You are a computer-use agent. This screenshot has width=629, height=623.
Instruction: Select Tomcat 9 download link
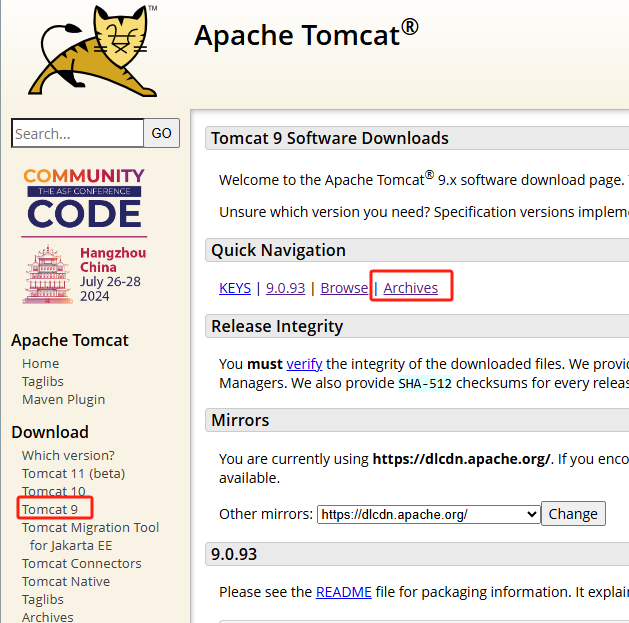point(50,509)
